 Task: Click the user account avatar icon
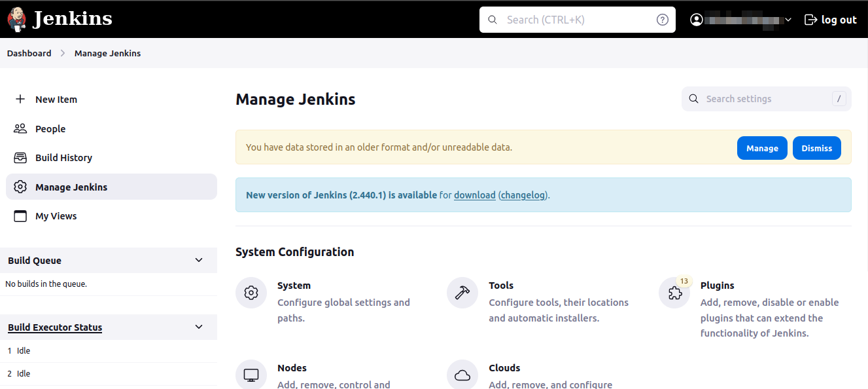point(697,20)
